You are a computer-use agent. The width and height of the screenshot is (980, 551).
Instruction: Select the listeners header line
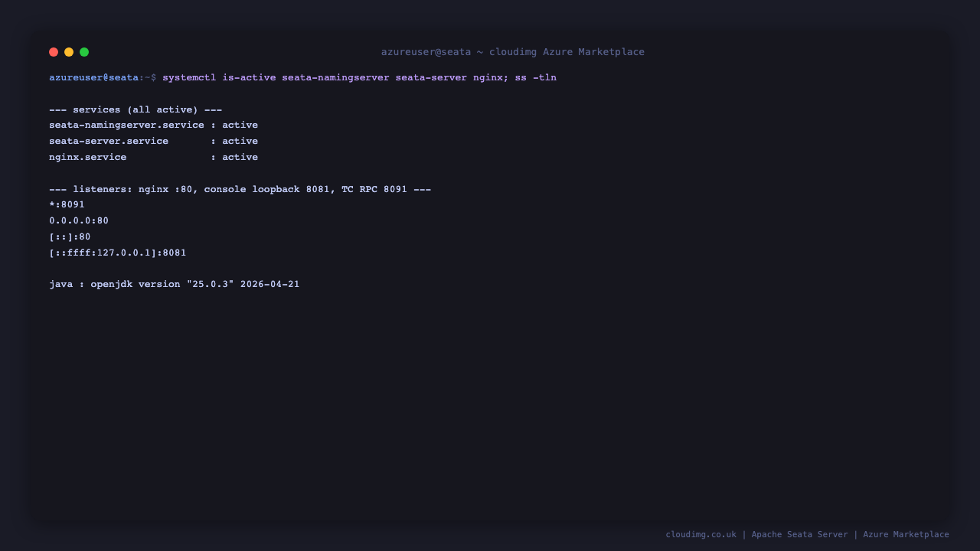click(x=240, y=189)
